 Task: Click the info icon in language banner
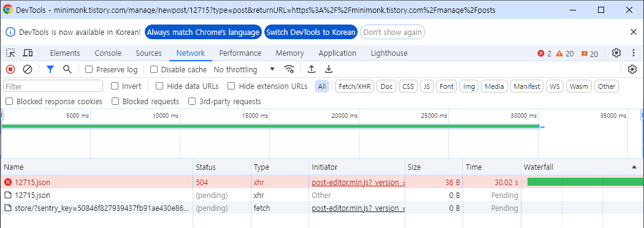[x=10, y=32]
